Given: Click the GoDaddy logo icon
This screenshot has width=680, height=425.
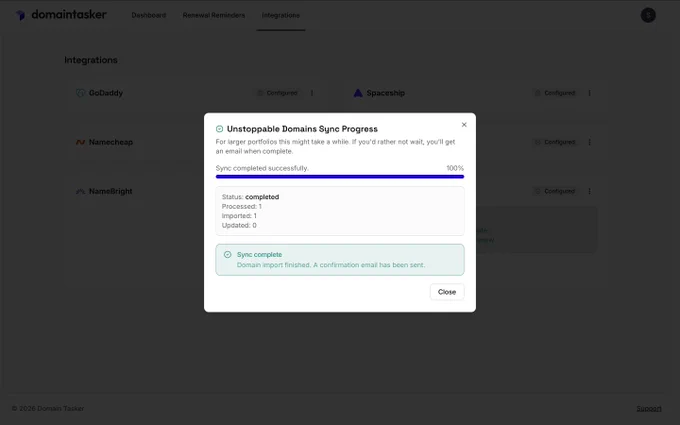Looking at the screenshot, I should point(80,93).
